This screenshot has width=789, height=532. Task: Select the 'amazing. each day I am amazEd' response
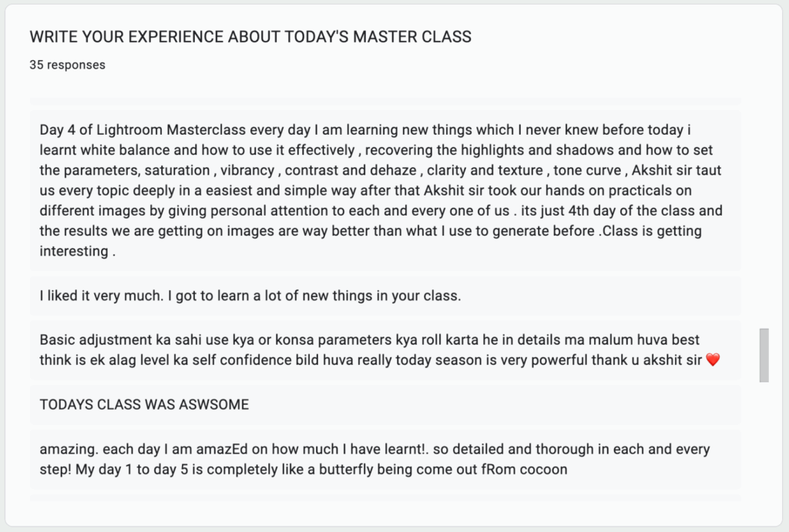385,459
